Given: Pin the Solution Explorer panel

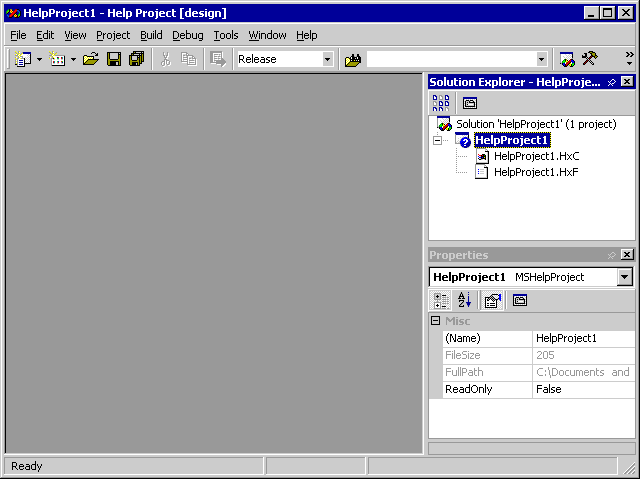Looking at the screenshot, I should [x=611, y=82].
